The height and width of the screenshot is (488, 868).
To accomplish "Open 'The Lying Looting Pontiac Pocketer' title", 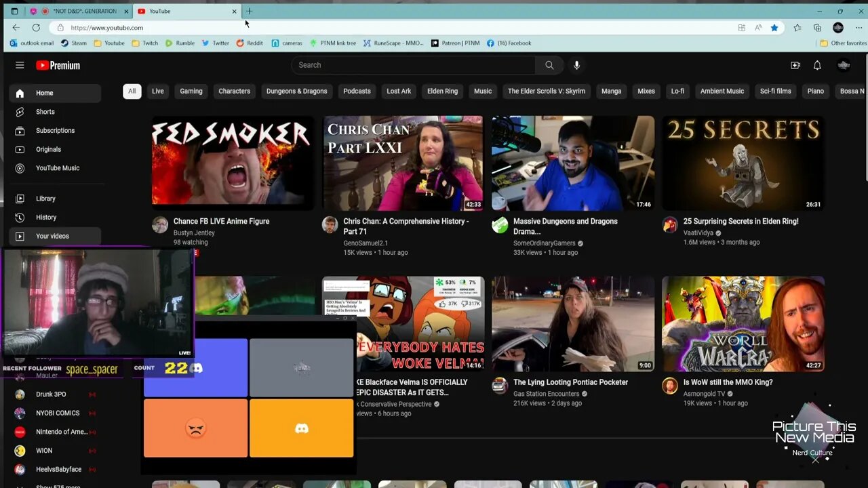I will 570,382.
